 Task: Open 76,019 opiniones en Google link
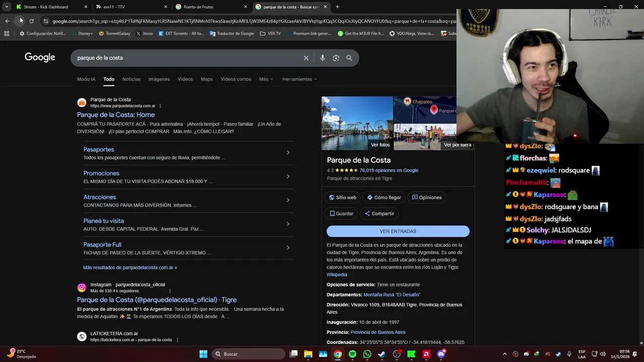click(x=389, y=170)
